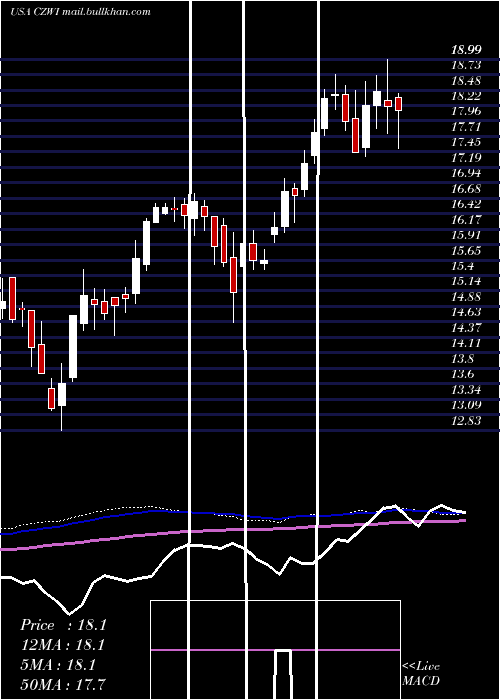Select the 14.11 axis label

click(x=466, y=343)
